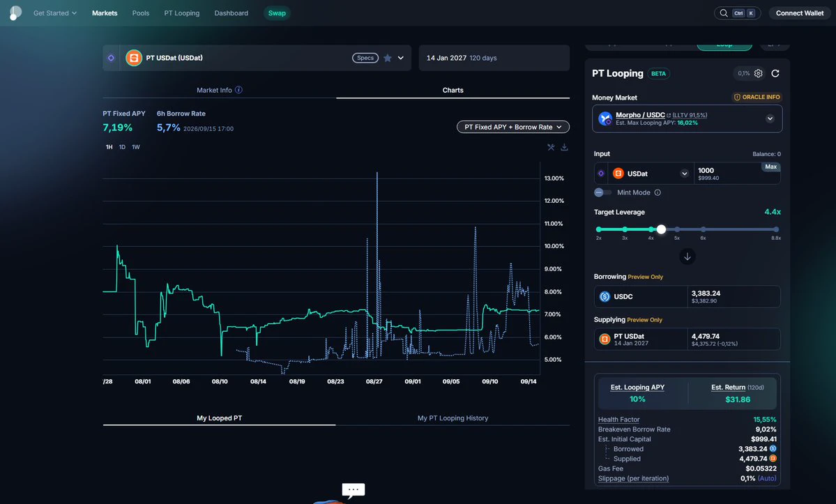Open PT Fixed APY + Borrow Rate dropdown
The width and height of the screenshot is (836, 504).
pos(513,128)
